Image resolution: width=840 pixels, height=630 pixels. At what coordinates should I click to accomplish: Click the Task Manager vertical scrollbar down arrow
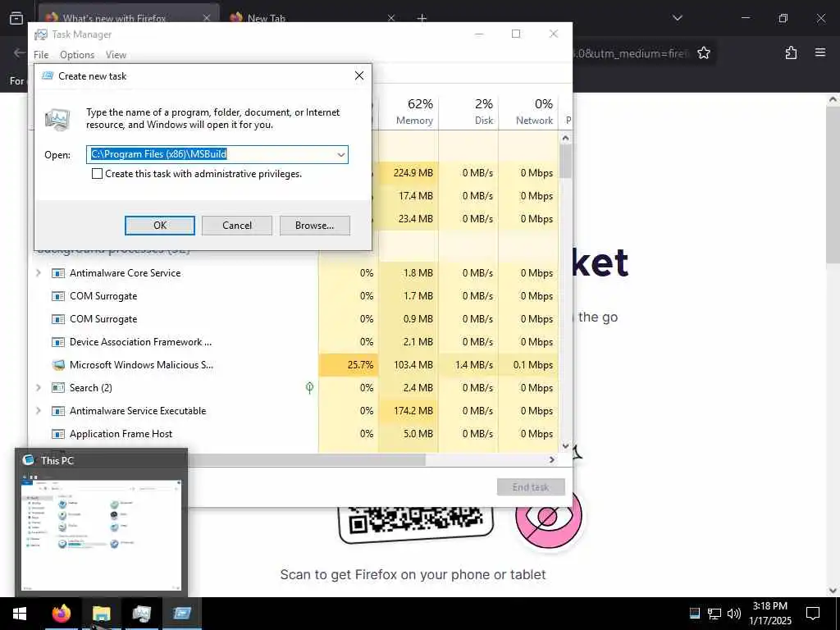click(x=565, y=445)
